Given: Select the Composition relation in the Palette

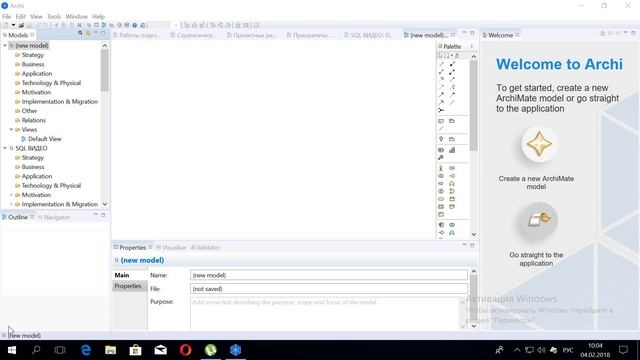Looking at the screenshot, I should coord(452,64).
